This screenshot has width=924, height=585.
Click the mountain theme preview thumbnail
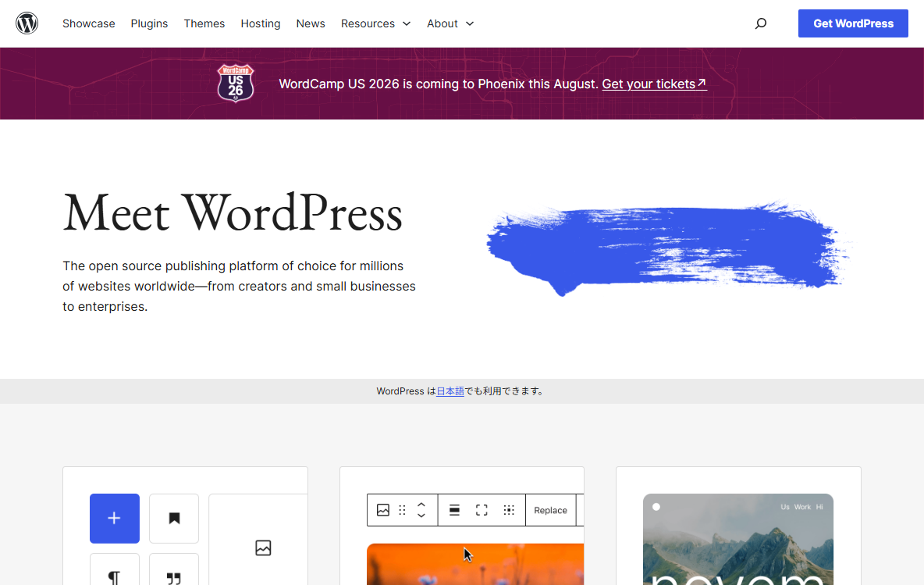[737, 540]
